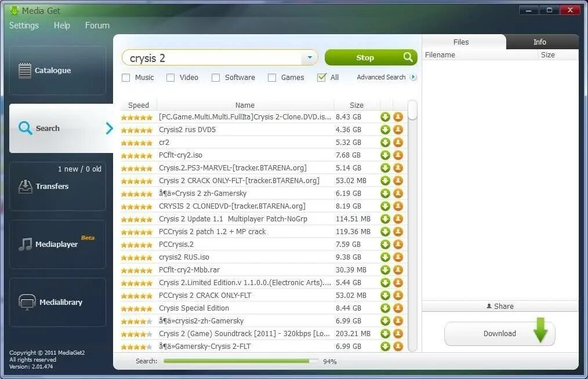Stop the running search
The height and width of the screenshot is (379, 588).
[x=371, y=57]
